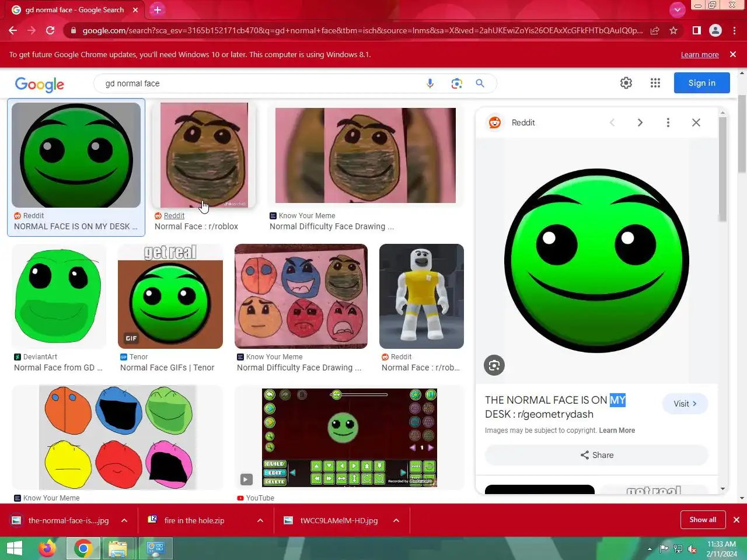747x560 pixels.
Task: Click the preview panel's scrollbar
Action: (722, 169)
